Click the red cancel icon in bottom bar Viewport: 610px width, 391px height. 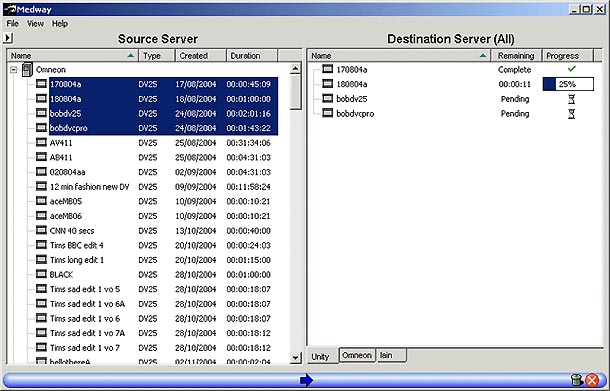592,380
